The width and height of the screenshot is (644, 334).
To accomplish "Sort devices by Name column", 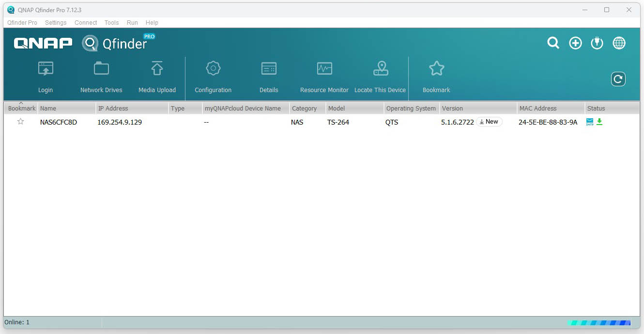I will (67, 108).
